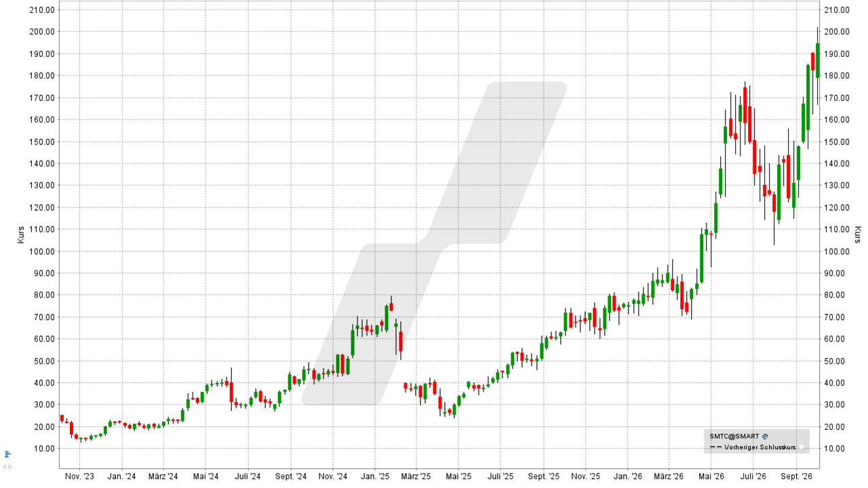Click 200.00 on the right price axis
This screenshot has height=488, width=868.
click(x=837, y=32)
